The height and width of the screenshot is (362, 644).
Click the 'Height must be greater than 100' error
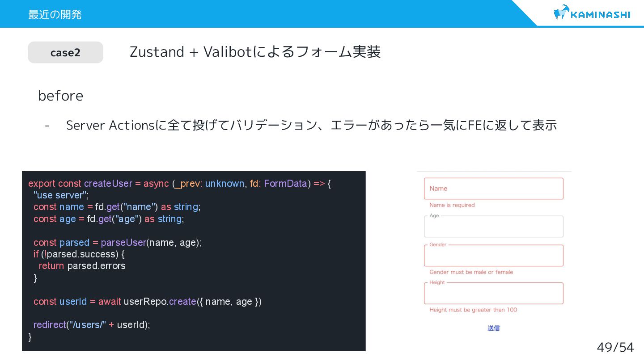[x=473, y=310]
